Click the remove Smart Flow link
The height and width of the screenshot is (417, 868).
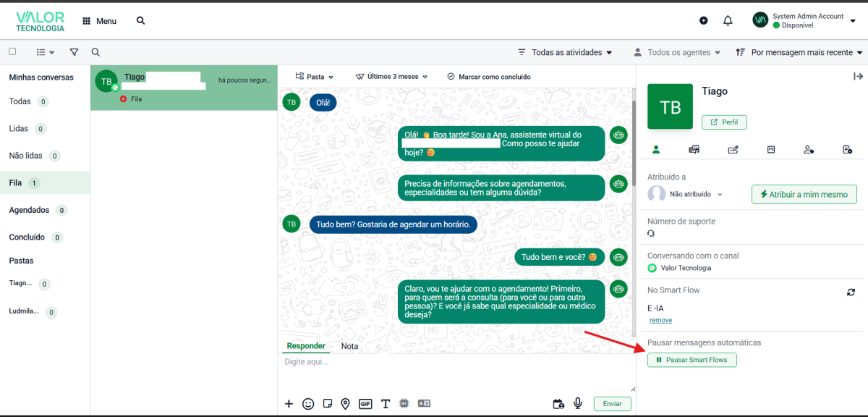tap(660, 320)
